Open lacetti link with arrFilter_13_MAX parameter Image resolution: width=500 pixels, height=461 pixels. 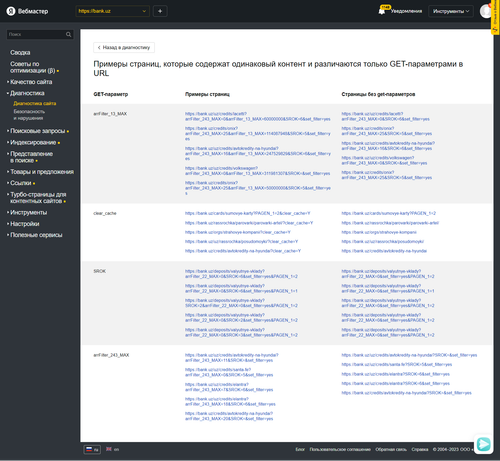(x=258, y=116)
